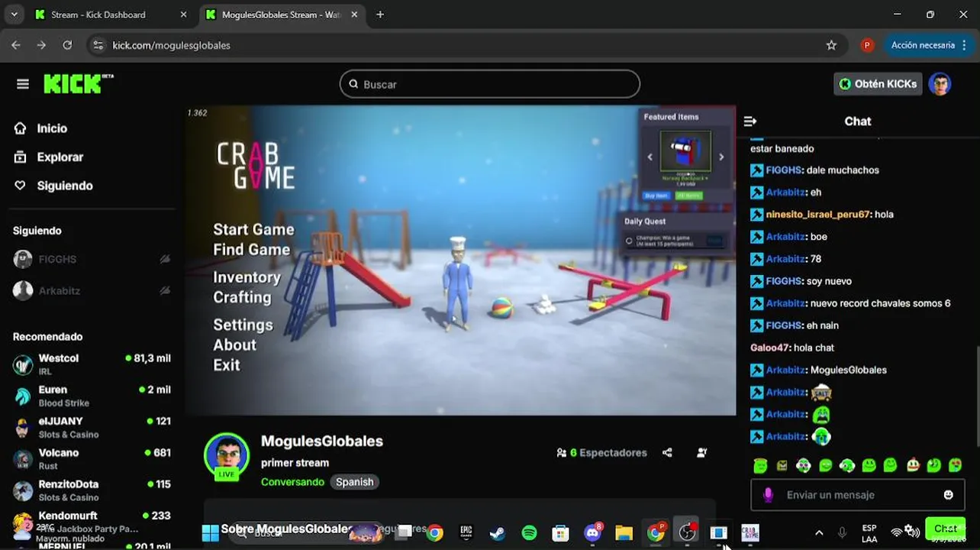
Task: Select MogulesGlobales Stream browser tab
Action: pyautogui.click(x=281, y=15)
